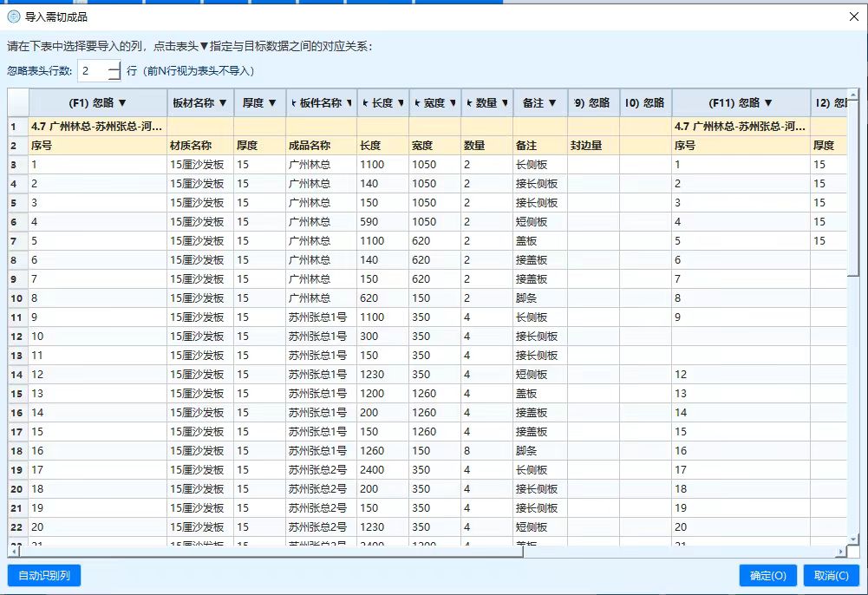Click the '苏州张总2号' cell in row 20
The image size is (868, 595).
322,489
